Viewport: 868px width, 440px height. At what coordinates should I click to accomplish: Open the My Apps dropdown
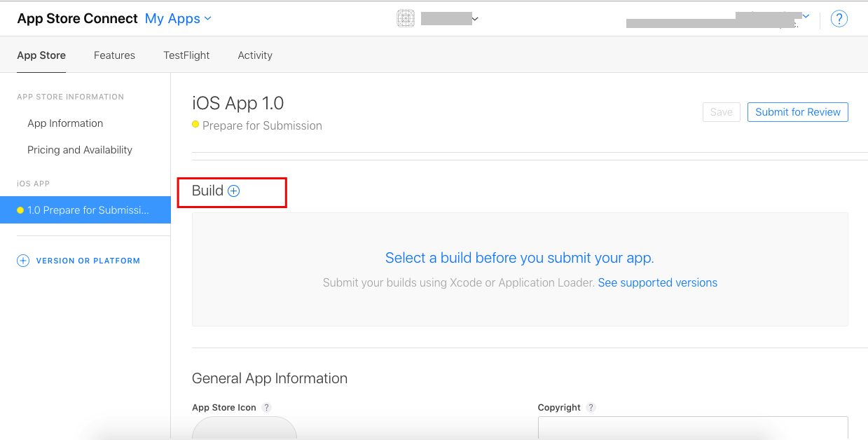click(178, 19)
